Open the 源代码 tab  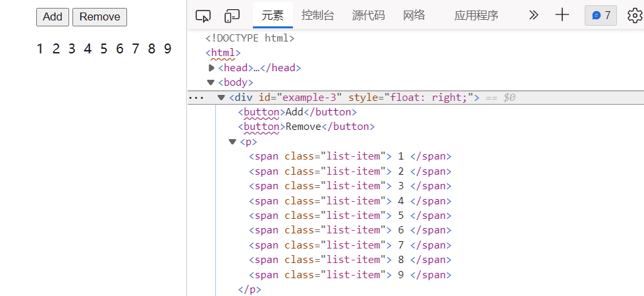tap(368, 16)
